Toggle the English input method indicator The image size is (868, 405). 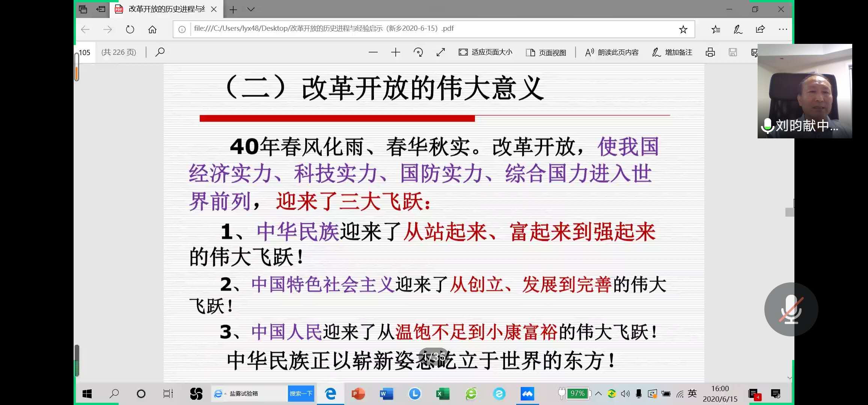[692, 393]
